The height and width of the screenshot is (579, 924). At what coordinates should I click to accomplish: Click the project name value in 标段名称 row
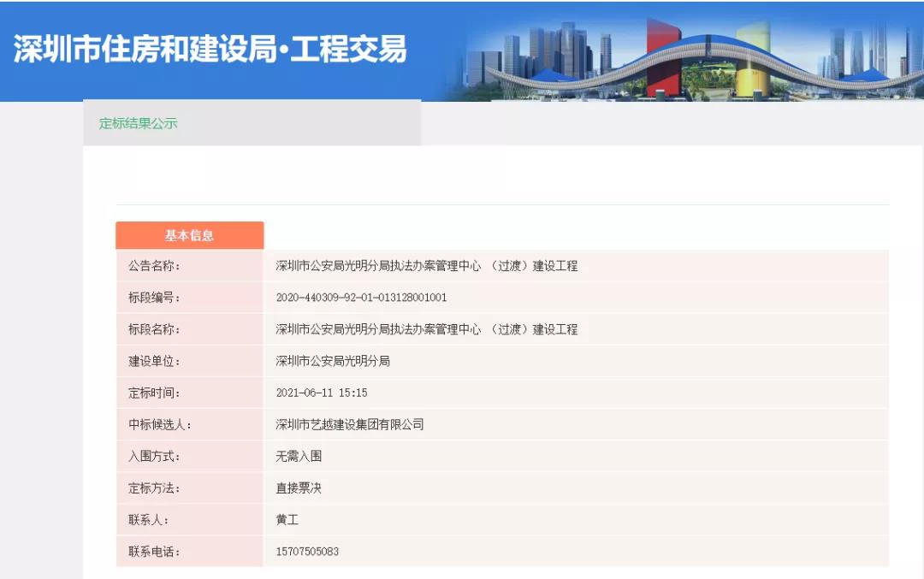[426, 329]
